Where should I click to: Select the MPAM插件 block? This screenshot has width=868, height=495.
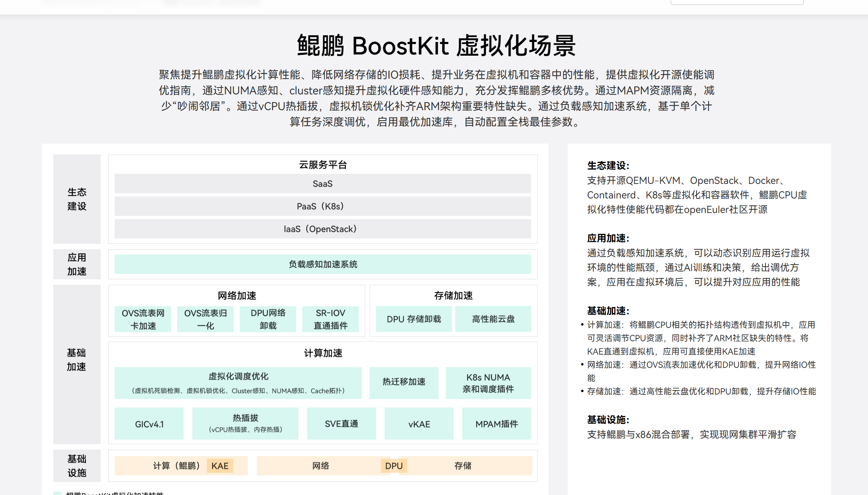coord(496,424)
